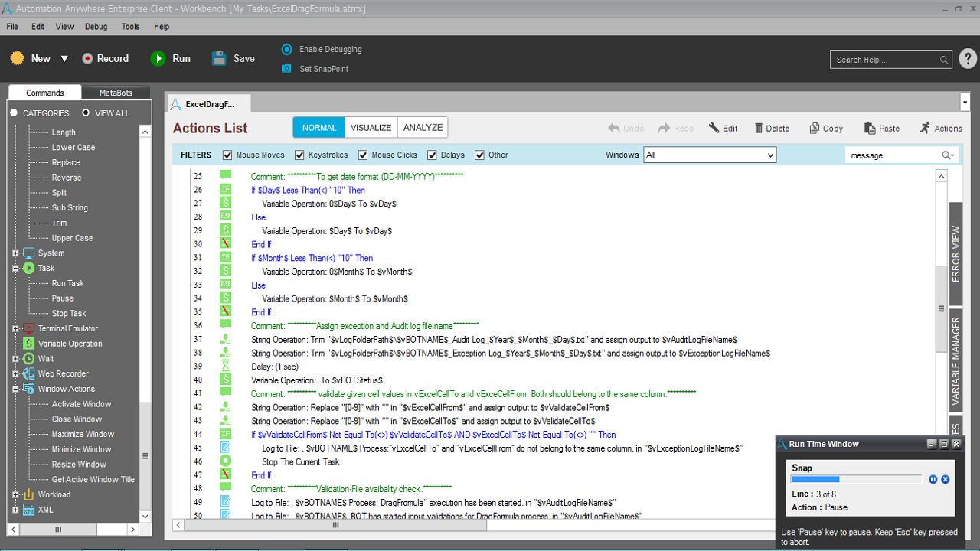Switch to VISUALIZE view
Viewport: 980px width, 551px height.
(371, 128)
